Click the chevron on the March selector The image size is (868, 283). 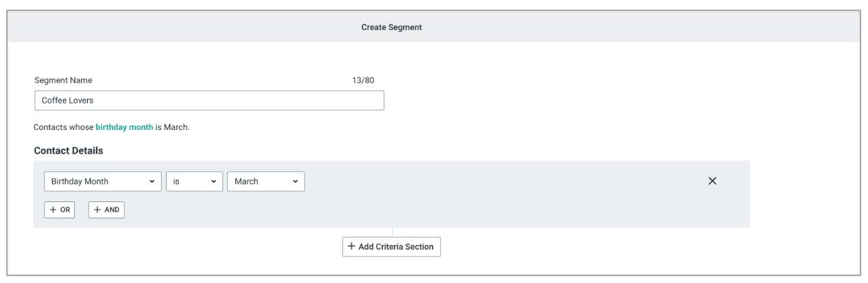[295, 182]
